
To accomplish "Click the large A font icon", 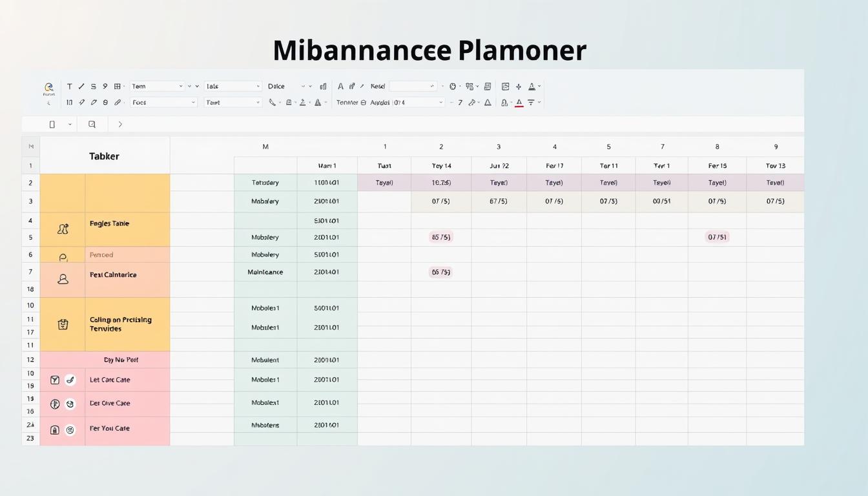I will click(x=340, y=86).
